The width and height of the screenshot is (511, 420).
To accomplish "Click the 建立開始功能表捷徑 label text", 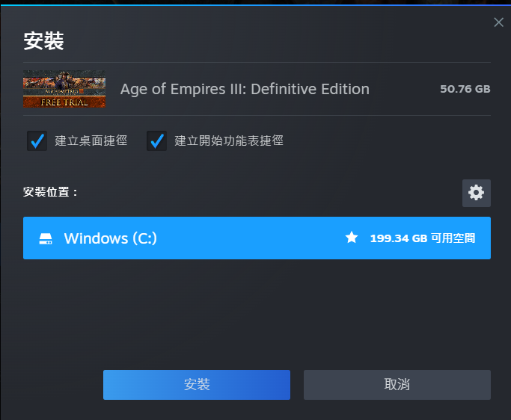I will coord(229,140).
